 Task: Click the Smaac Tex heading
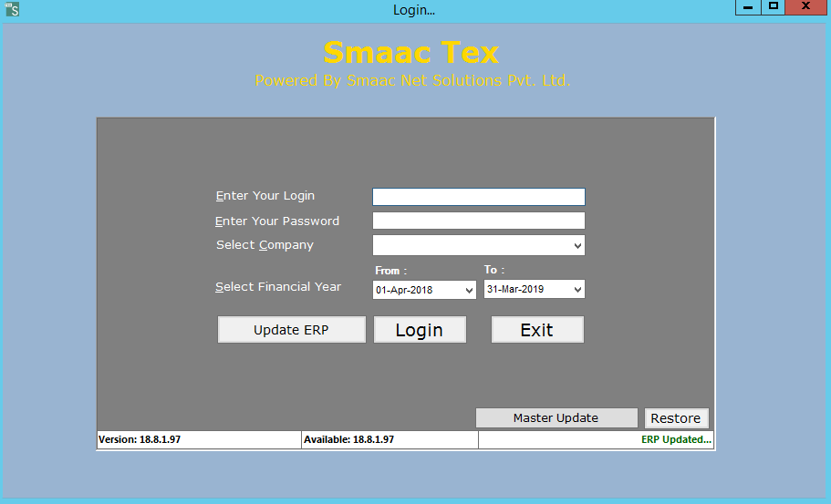pos(411,53)
